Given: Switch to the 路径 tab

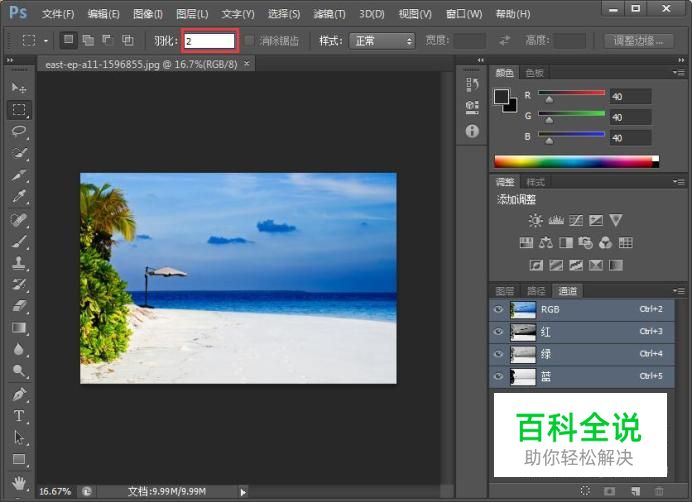Looking at the screenshot, I should [537, 291].
